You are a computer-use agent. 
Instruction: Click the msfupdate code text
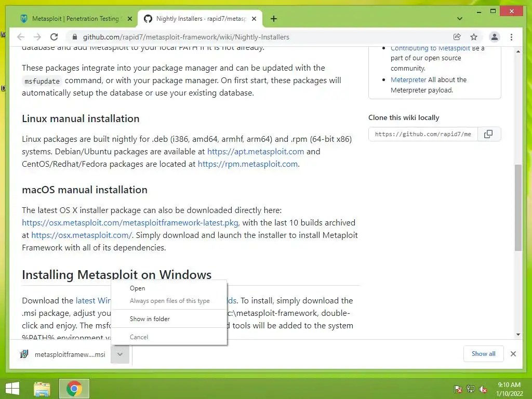click(x=42, y=81)
